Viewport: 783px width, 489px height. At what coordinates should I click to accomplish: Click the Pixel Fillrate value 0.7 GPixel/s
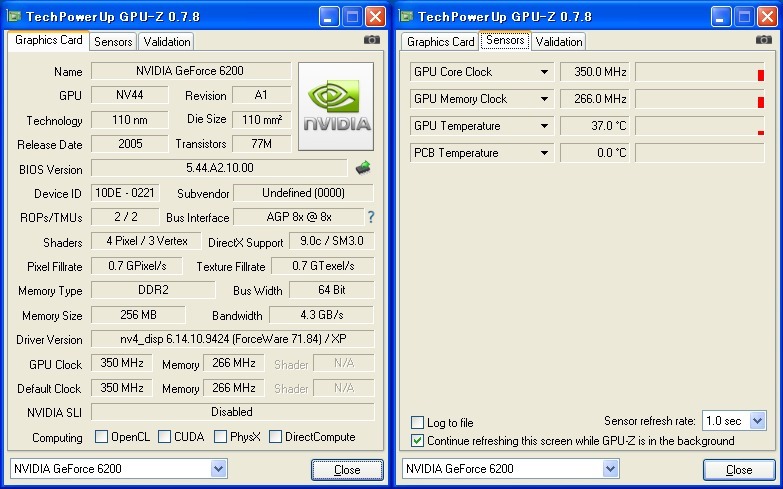coord(137,266)
